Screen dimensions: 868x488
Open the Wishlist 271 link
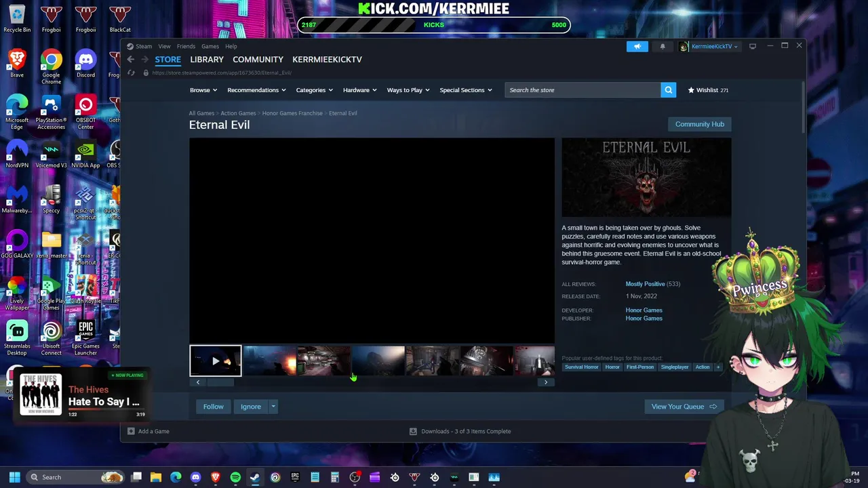[708, 90]
